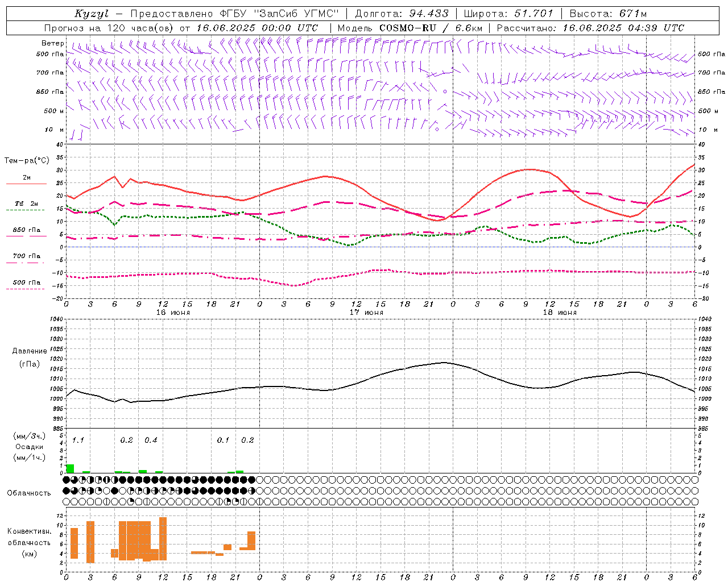Click the solid red 2м legend line
This screenshot has width=728, height=582.
pos(26,184)
